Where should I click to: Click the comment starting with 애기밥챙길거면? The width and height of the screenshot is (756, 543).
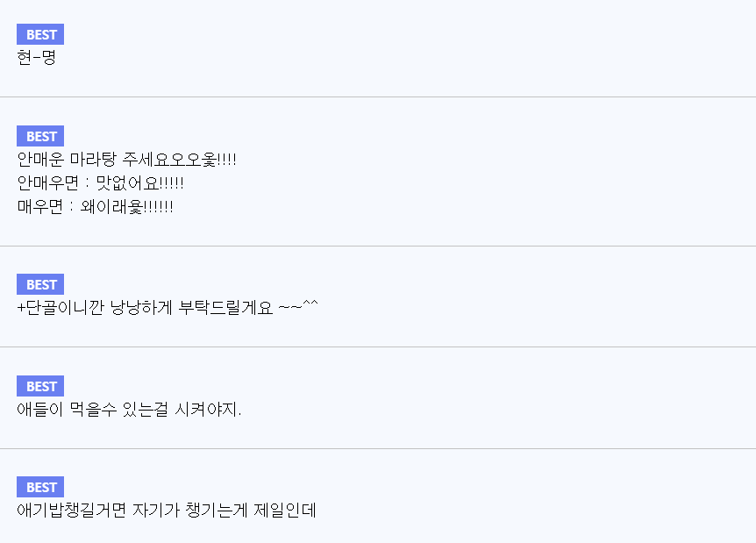pyautogui.click(x=167, y=511)
